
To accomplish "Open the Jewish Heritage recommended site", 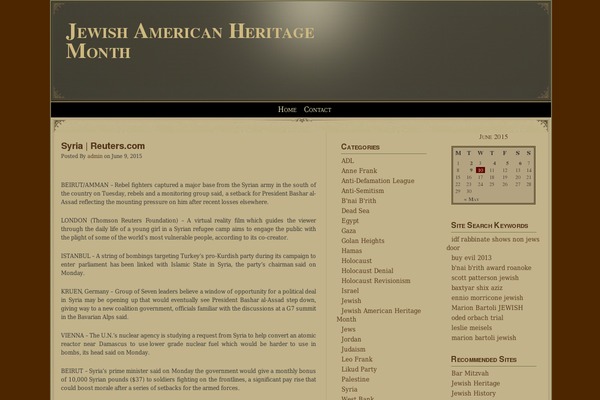I will tap(475, 383).
